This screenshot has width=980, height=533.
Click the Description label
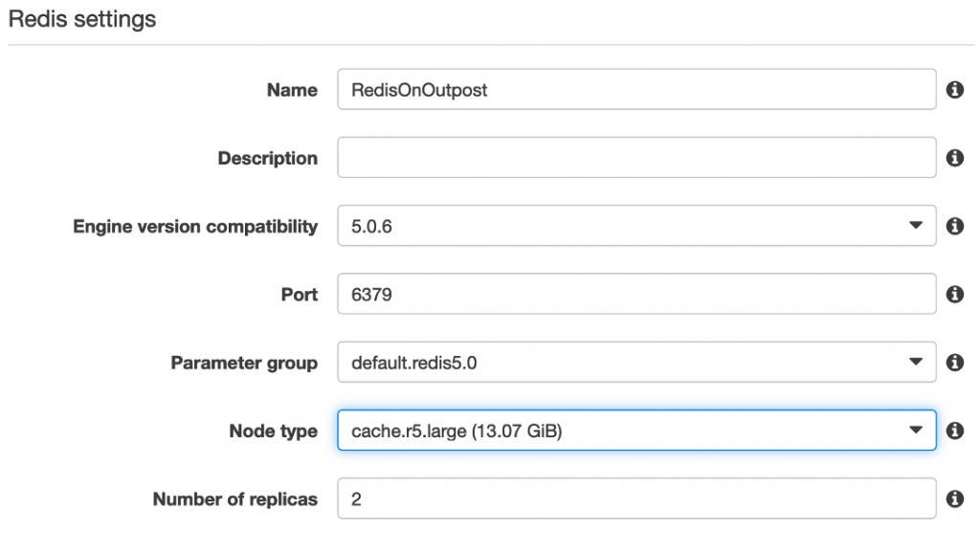tap(268, 158)
